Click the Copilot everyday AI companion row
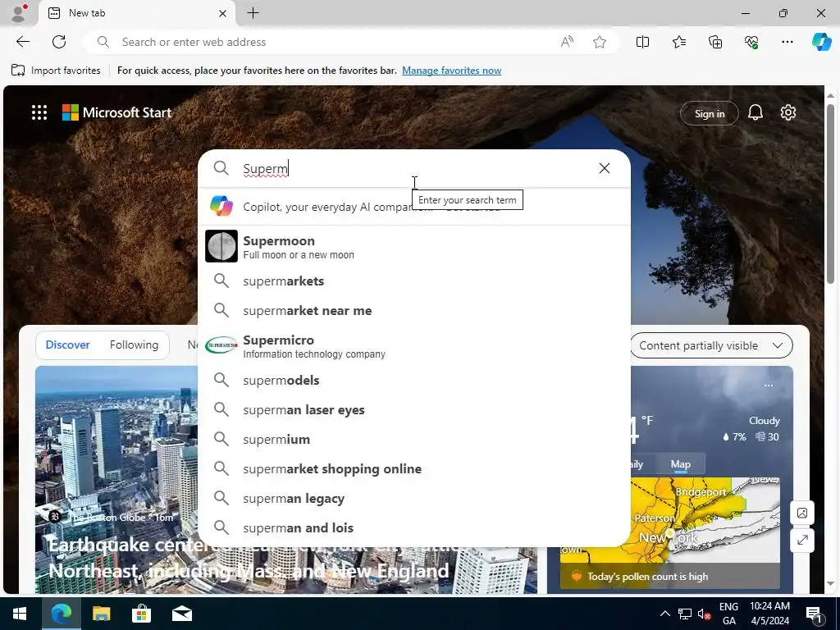This screenshot has height=630, width=840. pyautogui.click(x=414, y=206)
